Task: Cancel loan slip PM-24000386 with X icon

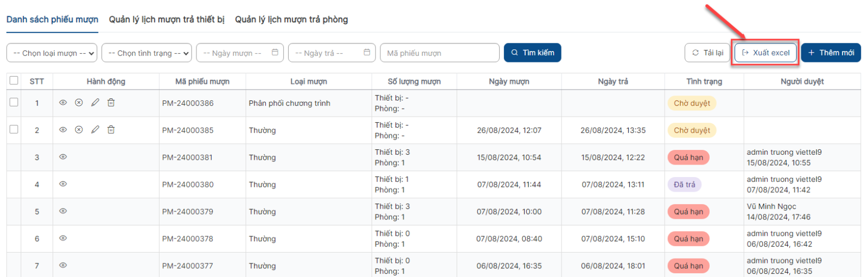Action: click(79, 103)
